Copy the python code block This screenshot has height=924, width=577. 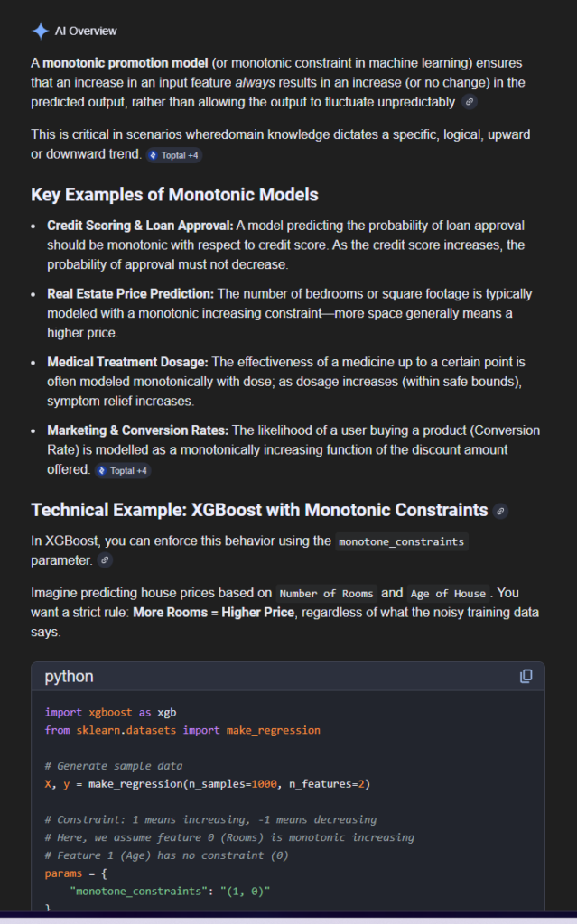tap(526, 676)
